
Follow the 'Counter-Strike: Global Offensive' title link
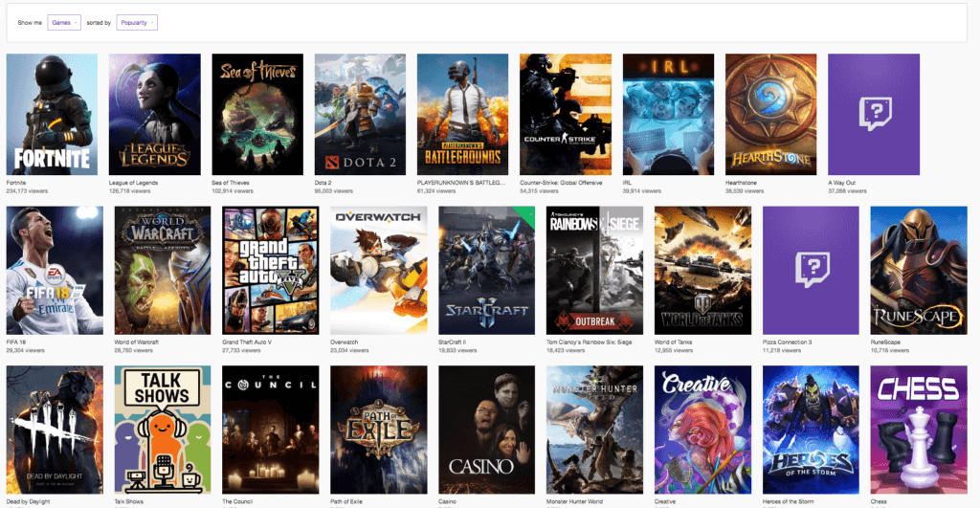click(x=561, y=183)
